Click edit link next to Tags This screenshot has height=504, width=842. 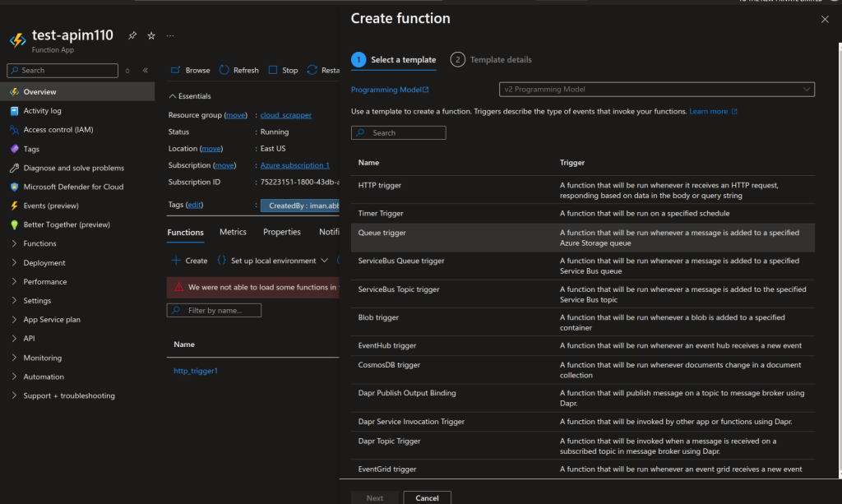[x=194, y=205]
